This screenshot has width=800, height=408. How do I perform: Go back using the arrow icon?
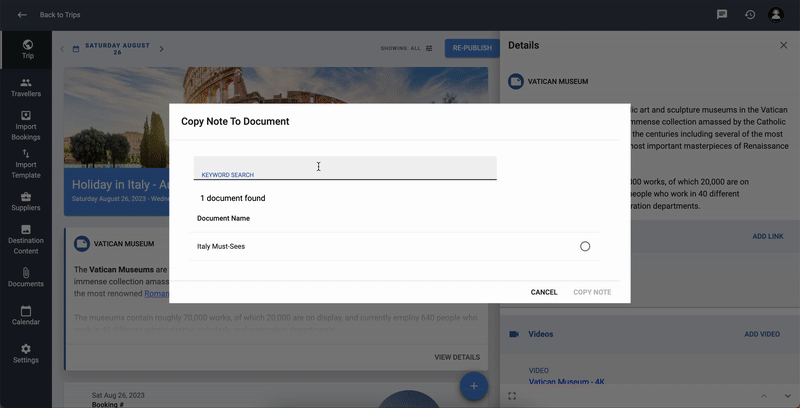pos(22,15)
